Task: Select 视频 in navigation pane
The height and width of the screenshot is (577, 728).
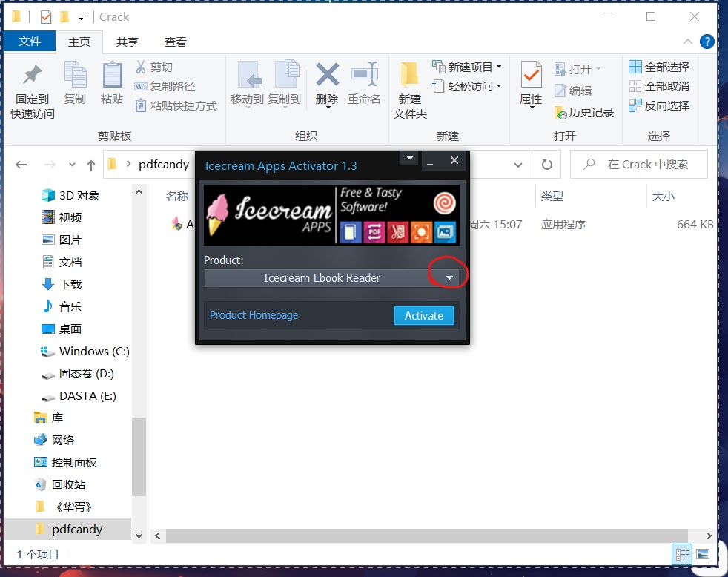Action: click(x=62, y=217)
